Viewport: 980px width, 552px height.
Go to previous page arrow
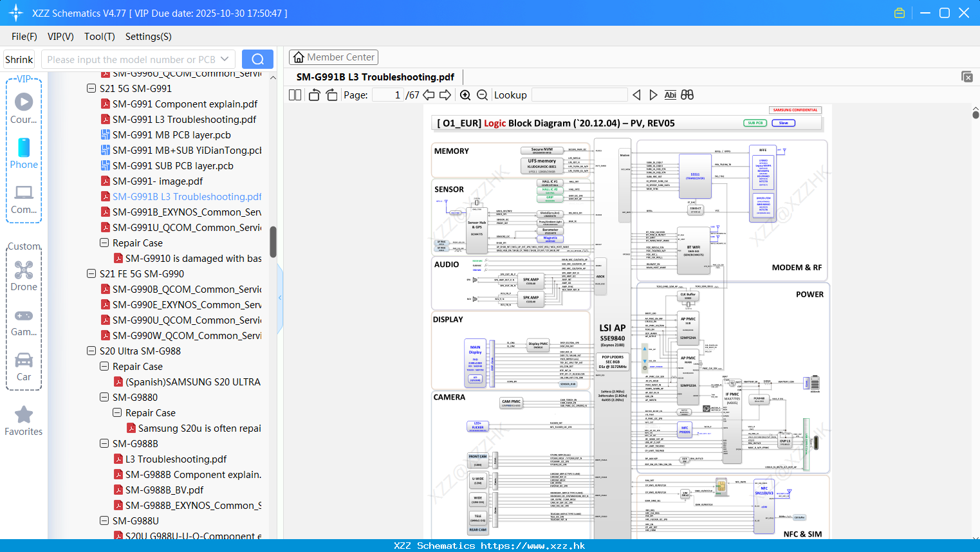[x=429, y=95]
